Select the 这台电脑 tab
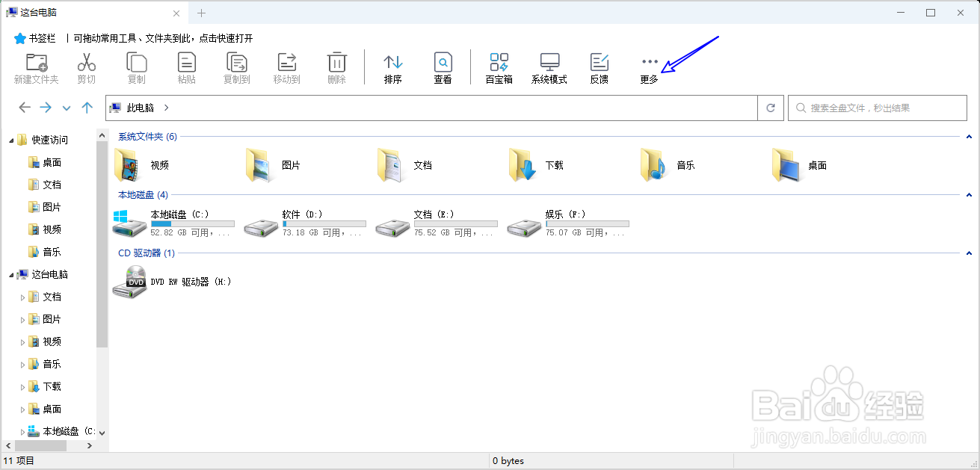 [x=93, y=13]
